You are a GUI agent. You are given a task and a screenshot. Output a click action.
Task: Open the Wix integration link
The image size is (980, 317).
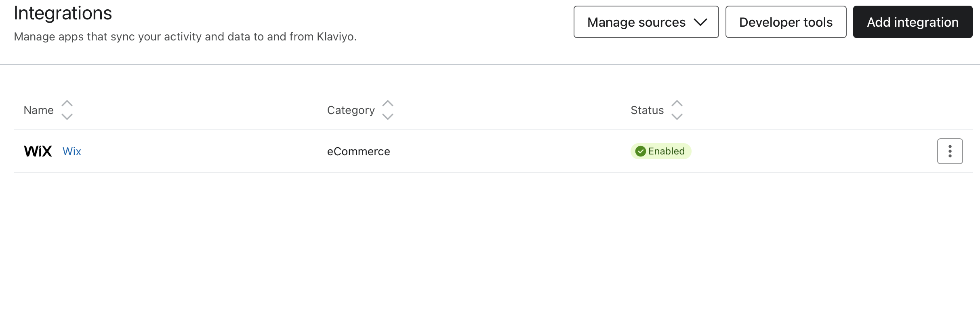(x=72, y=151)
